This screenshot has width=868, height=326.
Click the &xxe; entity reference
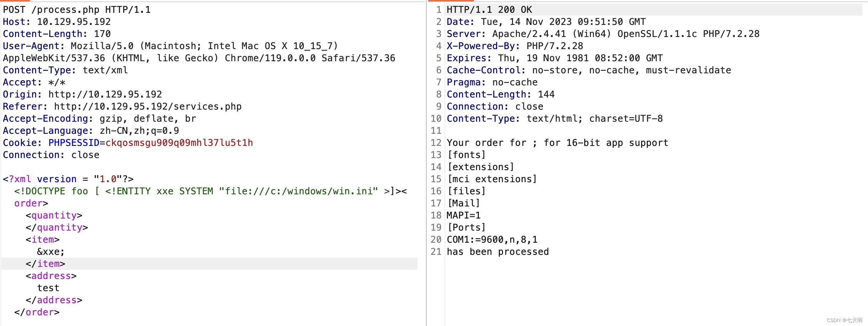51,252
